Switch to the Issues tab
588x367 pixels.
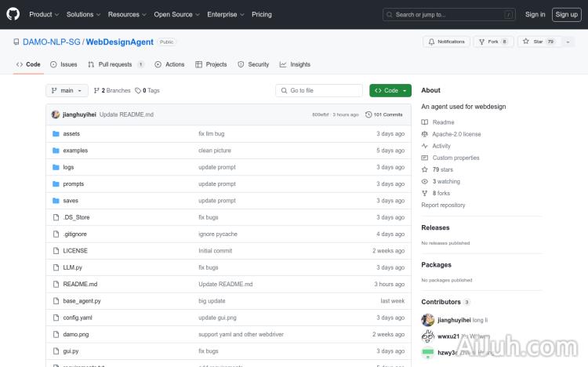tap(64, 64)
